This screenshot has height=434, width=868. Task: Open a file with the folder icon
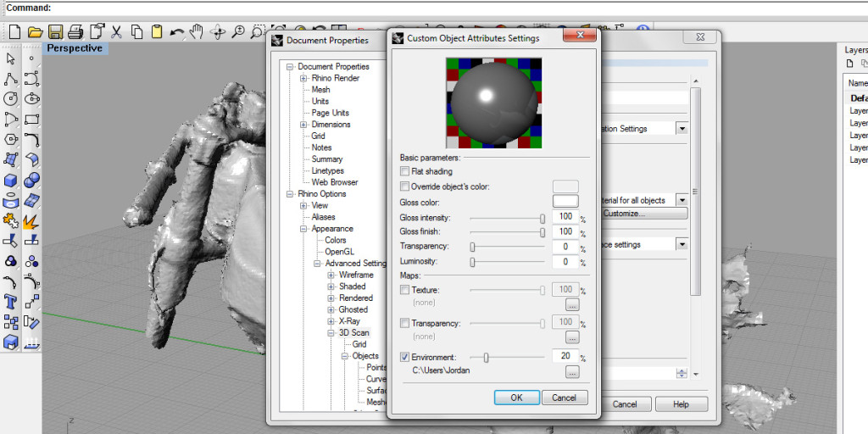pos(35,32)
